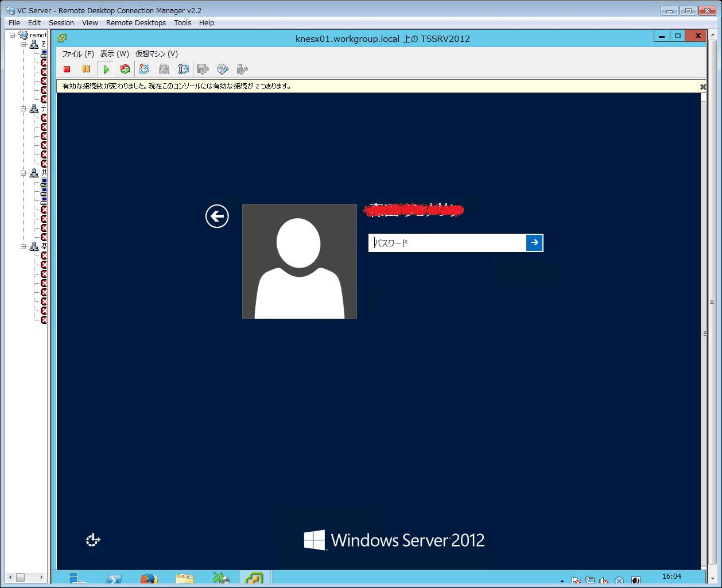Open Firefox from the taskbar

(149, 579)
